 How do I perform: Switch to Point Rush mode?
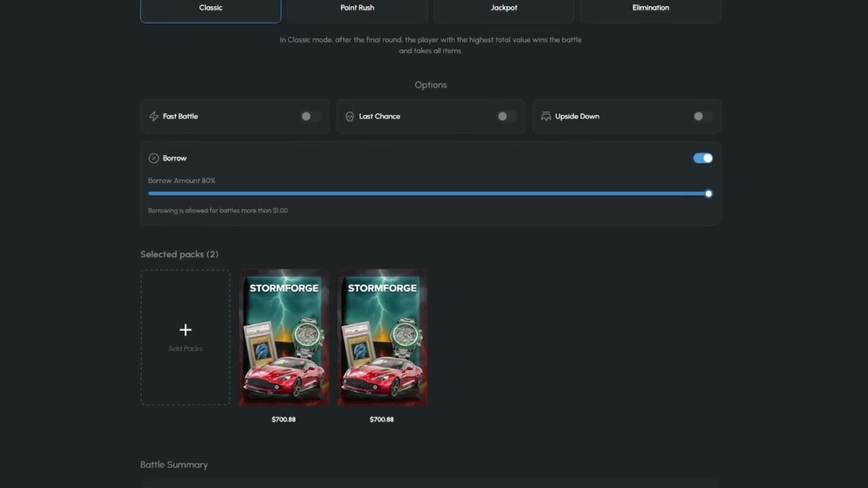point(357,8)
